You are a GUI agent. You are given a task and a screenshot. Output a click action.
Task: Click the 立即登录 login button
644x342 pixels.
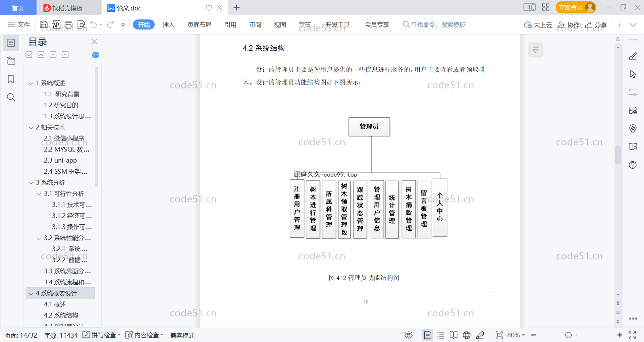pos(576,7)
